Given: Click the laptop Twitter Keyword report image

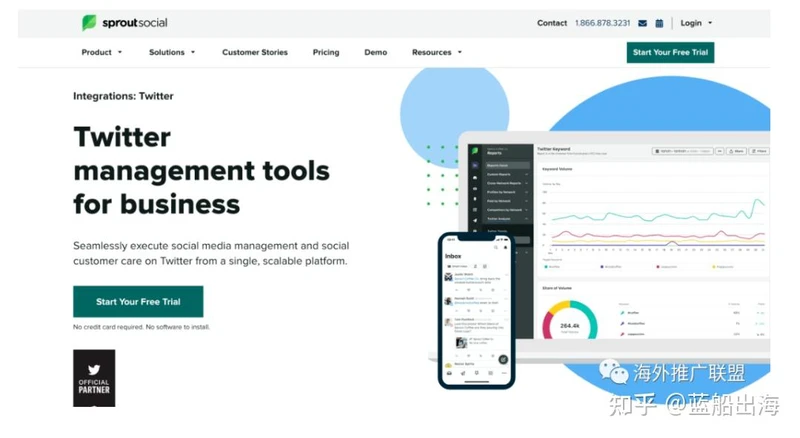Looking at the screenshot, I should click(618, 240).
